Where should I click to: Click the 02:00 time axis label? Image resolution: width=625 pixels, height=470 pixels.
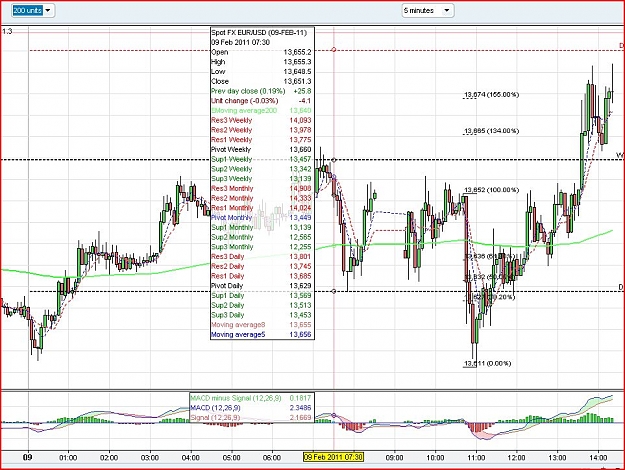coord(109,458)
